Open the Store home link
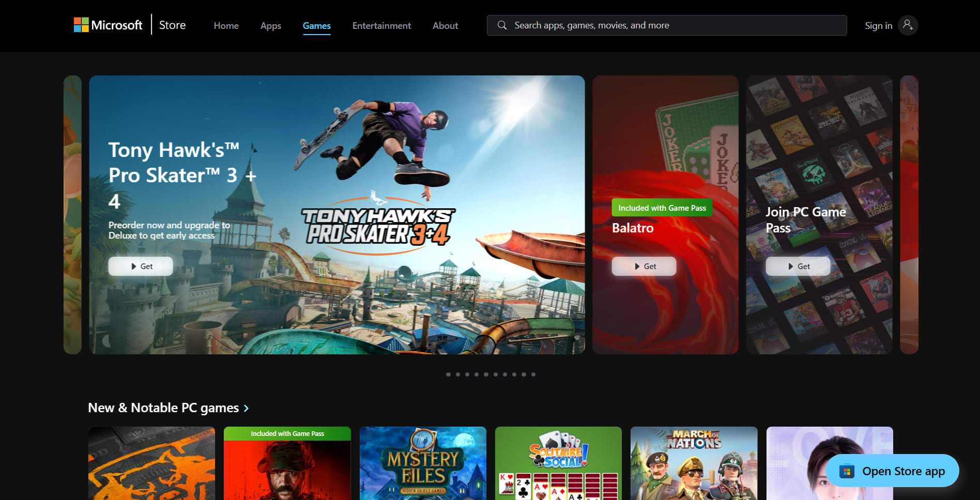The width and height of the screenshot is (980, 500). pyautogui.click(x=172, y=25)
